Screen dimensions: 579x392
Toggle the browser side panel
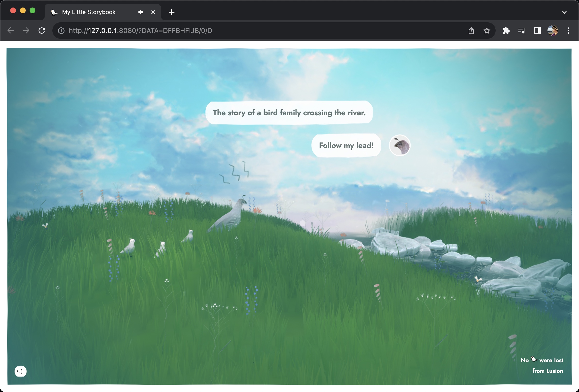click(x=537, y=31)
